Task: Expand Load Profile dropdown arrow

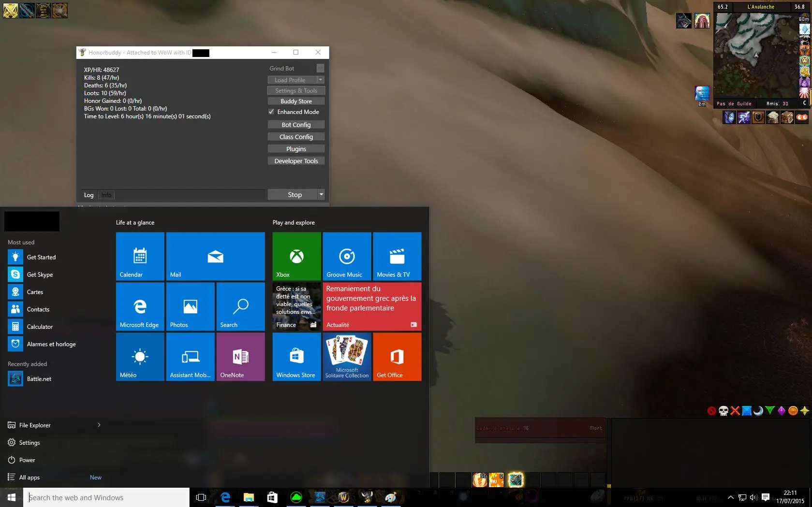Action: coord(320,80)
